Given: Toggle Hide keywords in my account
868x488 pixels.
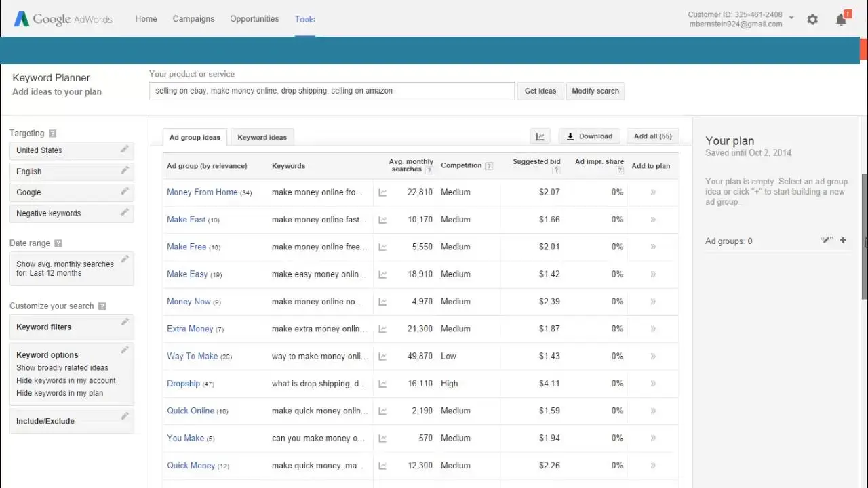Looking at the screenshot, I should pos(66,381).
